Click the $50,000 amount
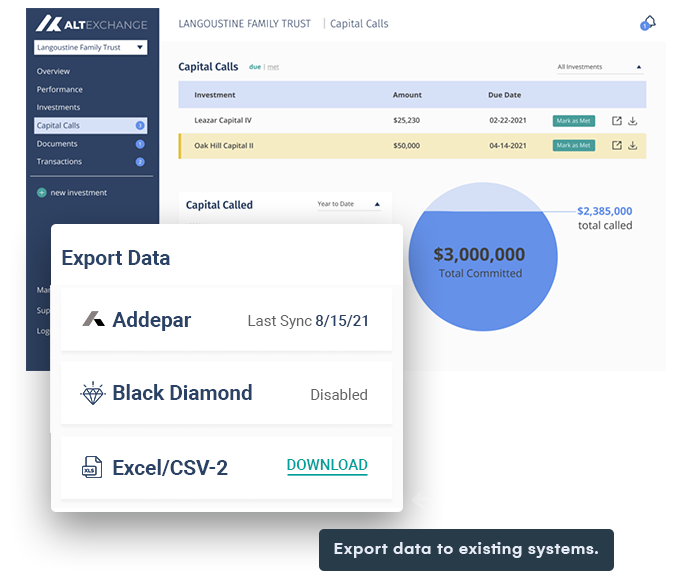The image size is (675, 571). click(406, 146)
